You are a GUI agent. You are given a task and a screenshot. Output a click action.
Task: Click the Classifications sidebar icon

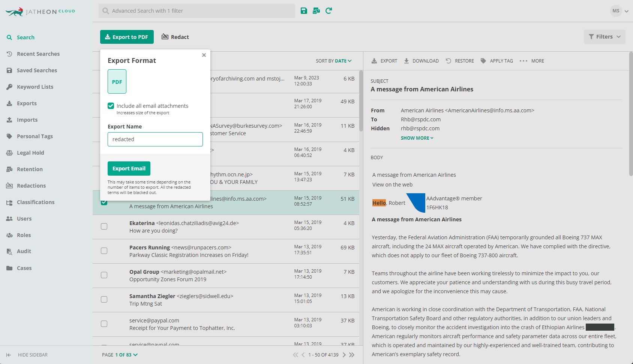9,202
